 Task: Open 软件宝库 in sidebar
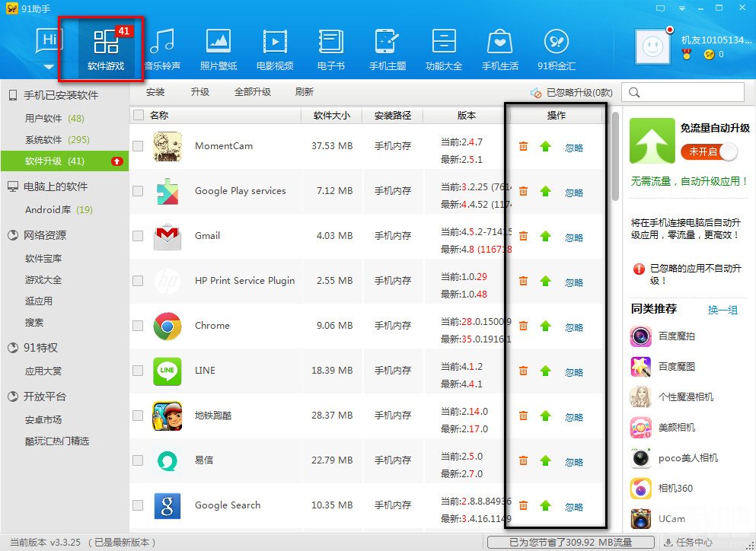tap(43, 259)
